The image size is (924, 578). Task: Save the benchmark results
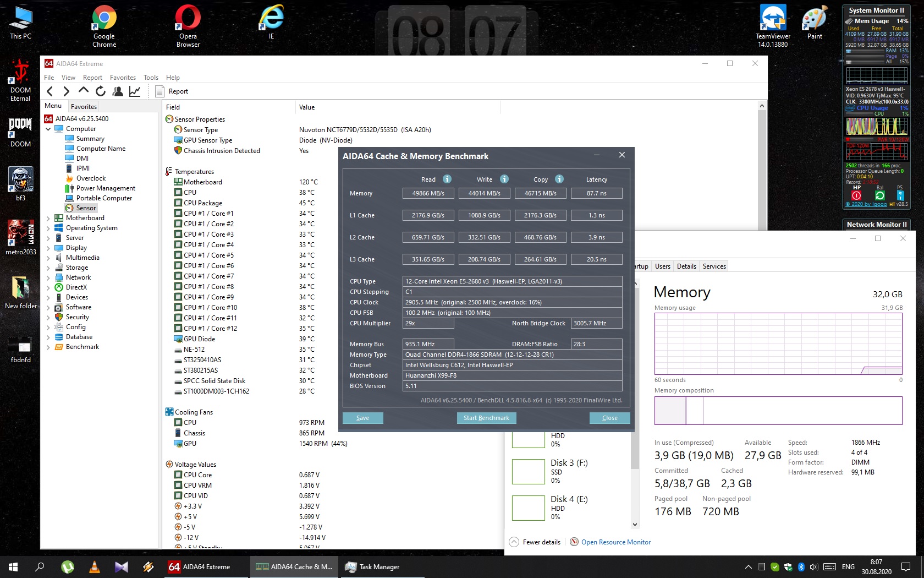(362, 418)
